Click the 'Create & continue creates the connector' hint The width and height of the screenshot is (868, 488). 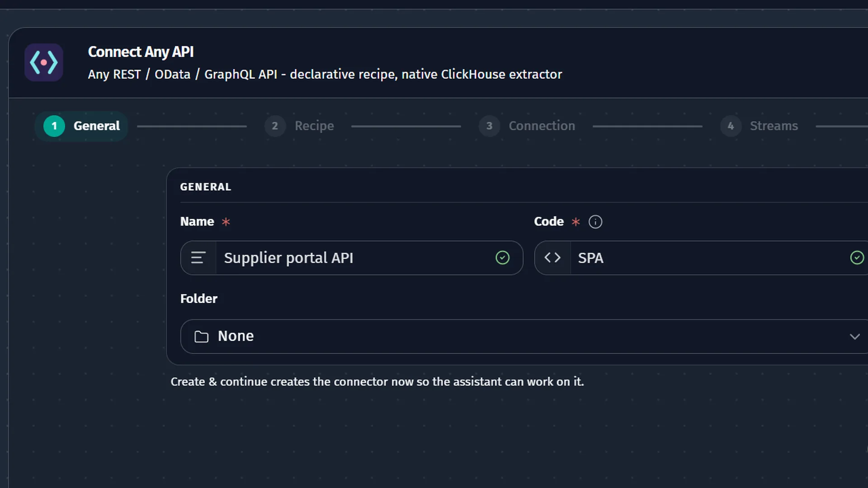377,382
